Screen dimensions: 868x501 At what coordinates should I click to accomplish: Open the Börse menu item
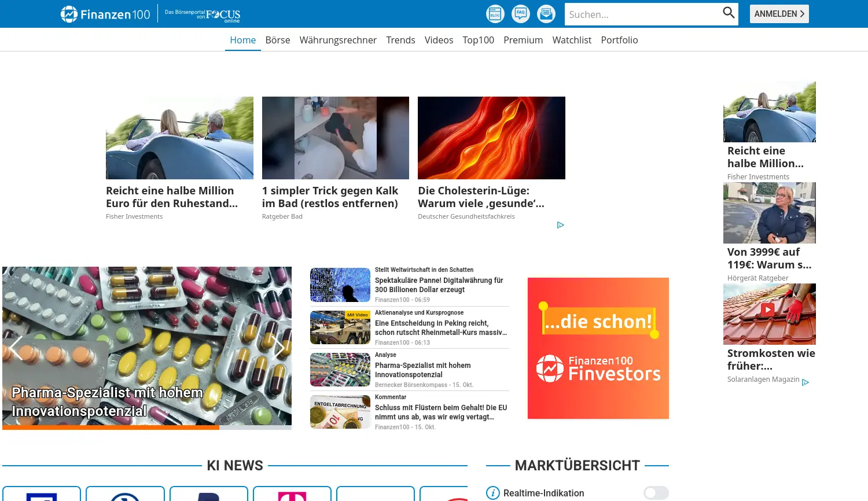click(278, 40)
